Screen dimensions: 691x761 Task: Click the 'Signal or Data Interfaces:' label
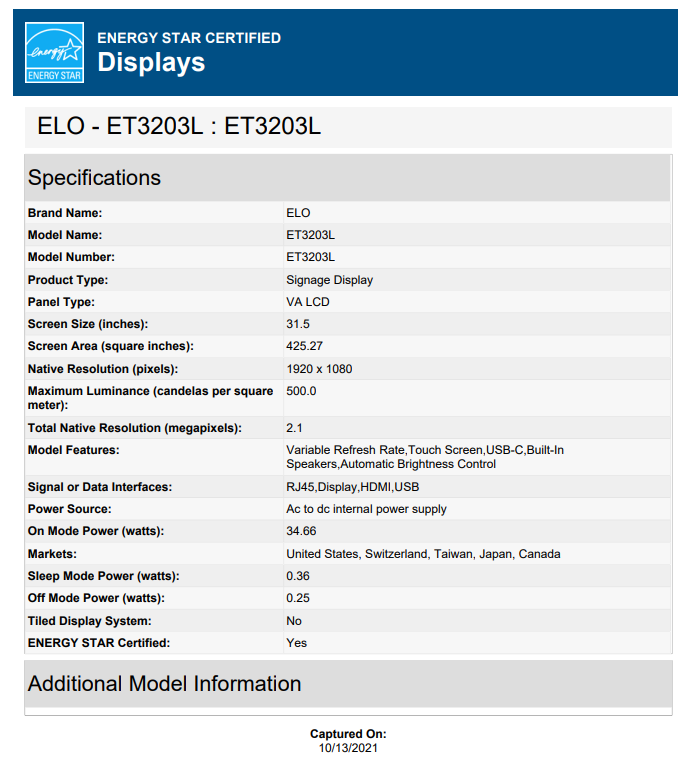coord(100,487)
